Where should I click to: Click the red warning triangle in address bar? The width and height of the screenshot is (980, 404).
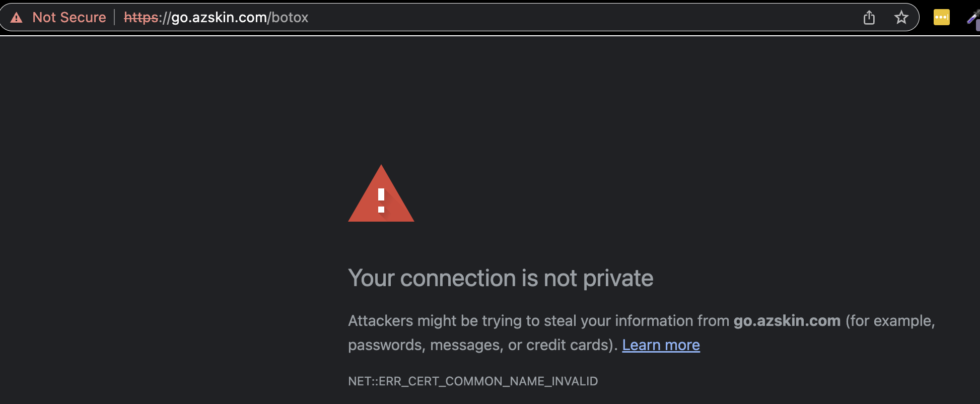point(17,18)
